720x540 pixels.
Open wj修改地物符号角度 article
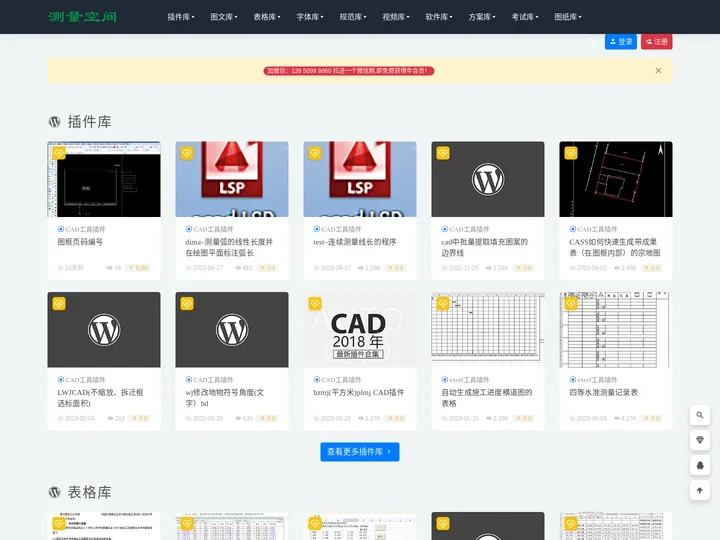point(225,398)
